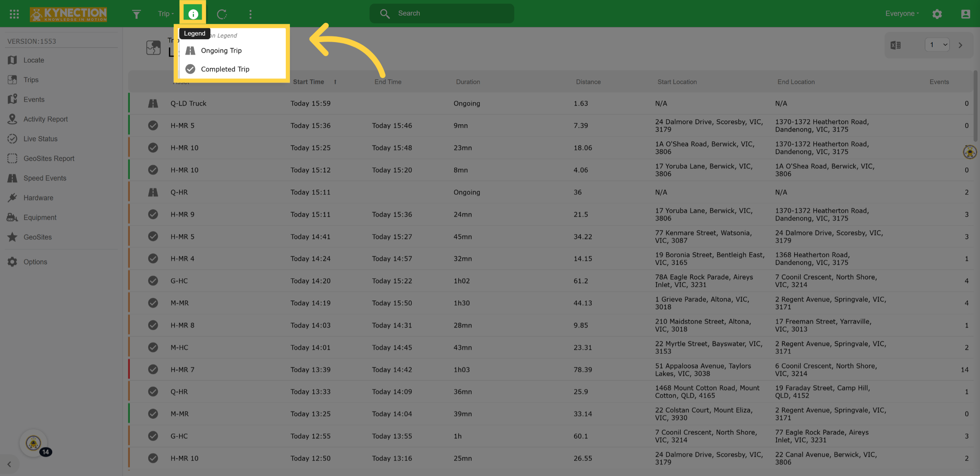This screenshot has height=476, width=980.
Task: Open the page number dropdown
Action: (x=937, y=45)
